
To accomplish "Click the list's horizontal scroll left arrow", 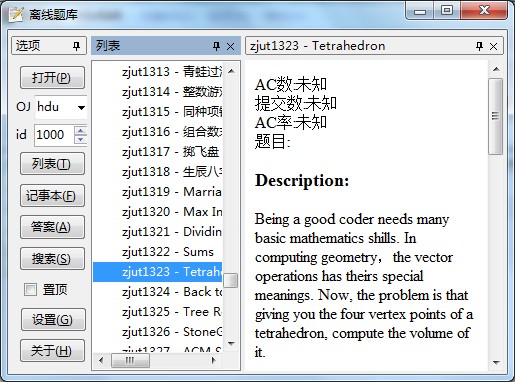I will [101, 360].
